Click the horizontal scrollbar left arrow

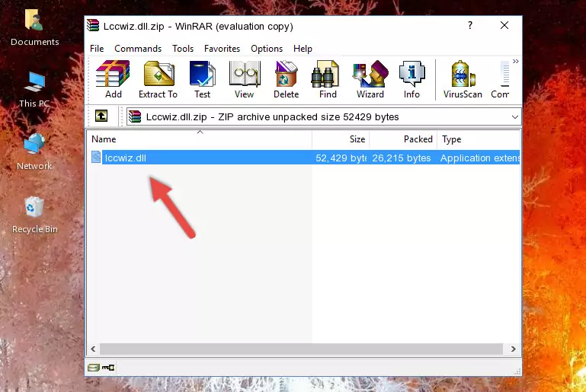[94, 349]
